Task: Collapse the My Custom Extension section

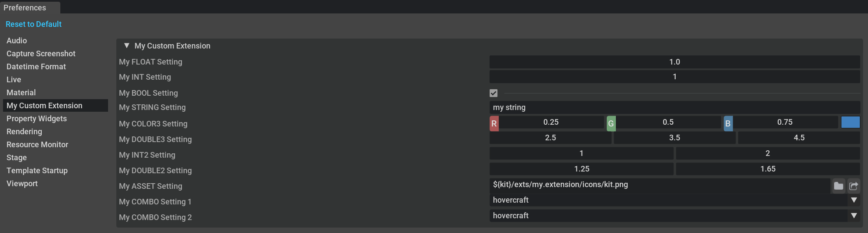Action: tap(127, 45)
